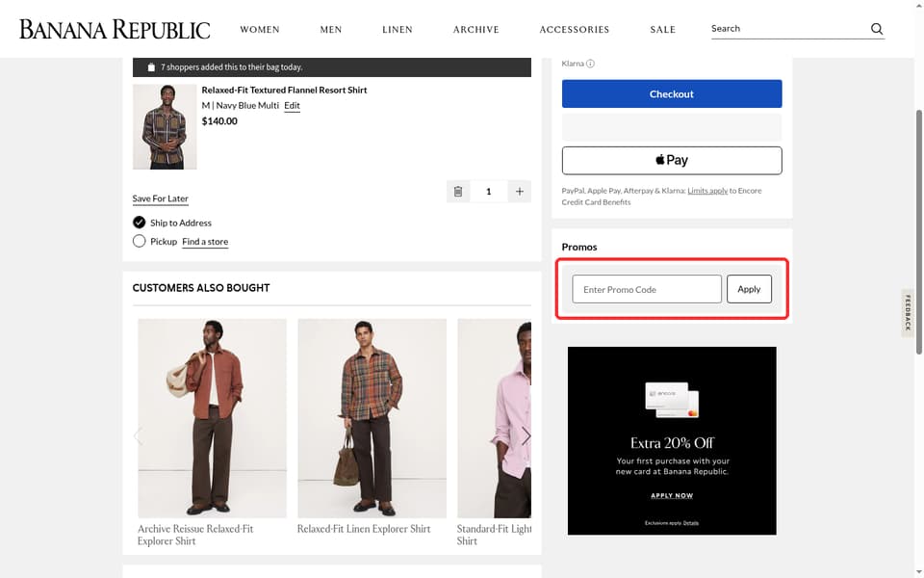Click the Extra 20% Off banner

(x=672, y=440)
